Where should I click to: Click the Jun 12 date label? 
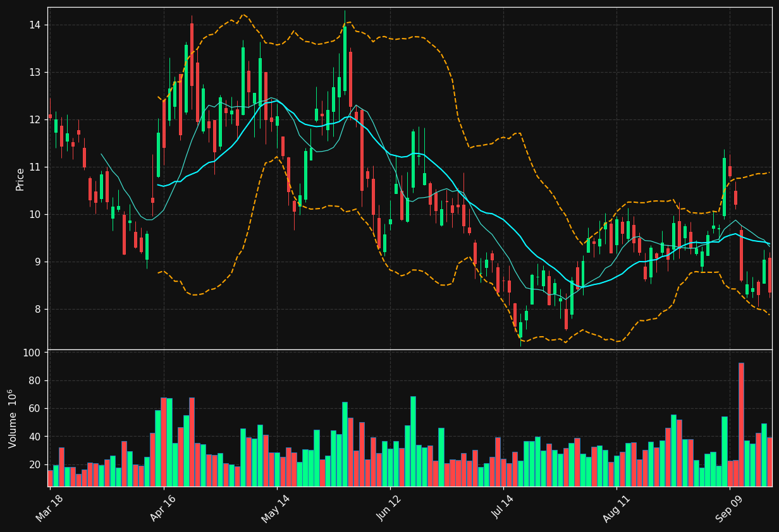click(x=389, y=507)
